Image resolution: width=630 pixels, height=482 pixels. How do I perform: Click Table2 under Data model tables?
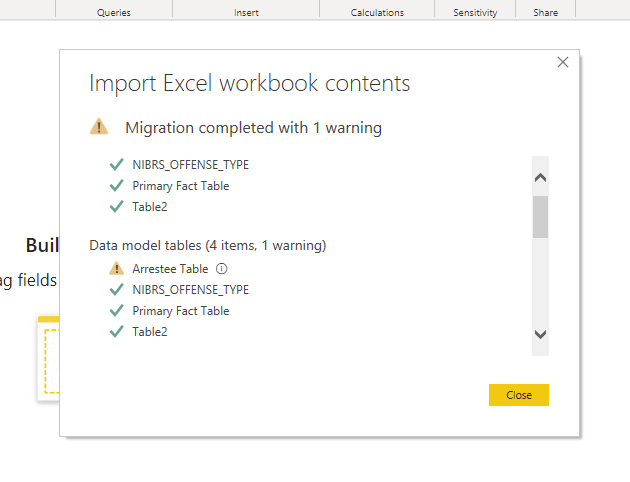150,332
